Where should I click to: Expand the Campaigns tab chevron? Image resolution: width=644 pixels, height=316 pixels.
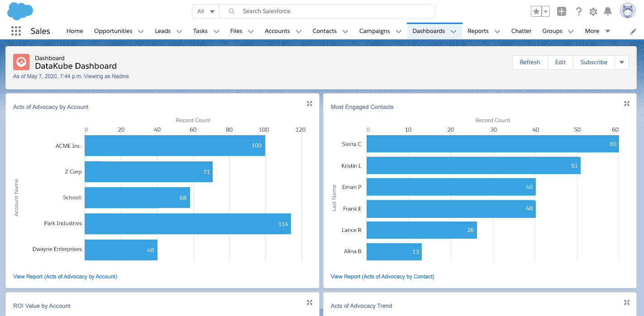pos(399,31)
